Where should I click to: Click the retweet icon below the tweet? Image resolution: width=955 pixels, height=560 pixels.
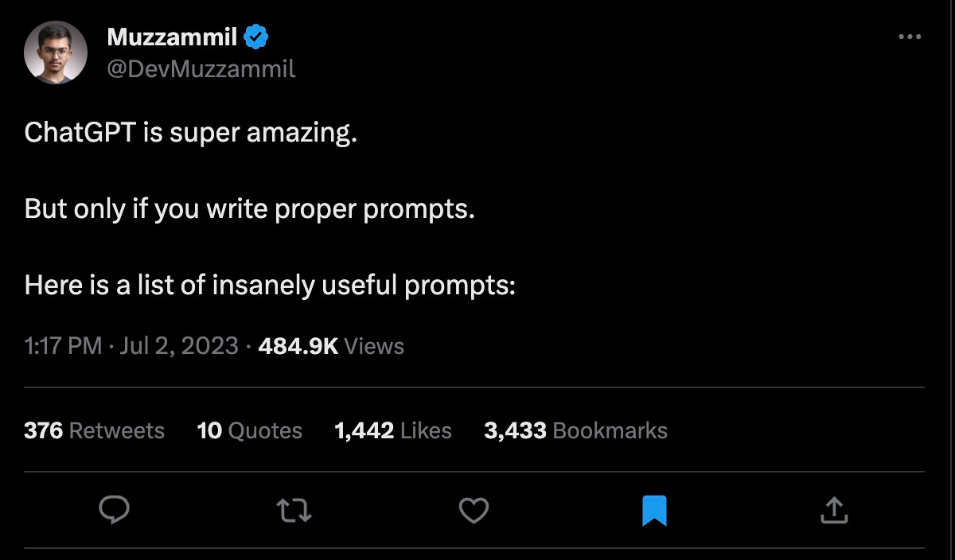point(294,511)
